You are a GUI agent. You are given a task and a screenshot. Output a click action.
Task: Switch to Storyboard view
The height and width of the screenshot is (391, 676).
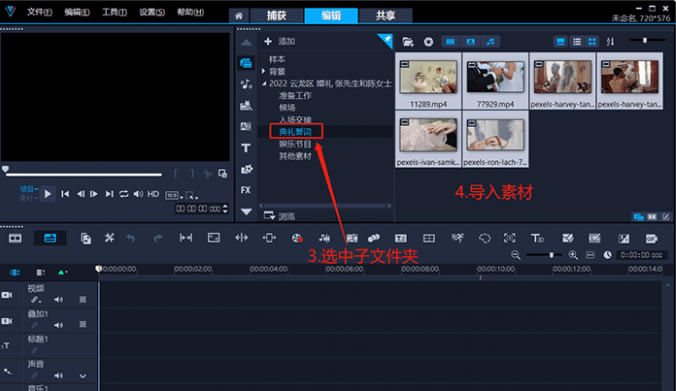tap(15, 238)
